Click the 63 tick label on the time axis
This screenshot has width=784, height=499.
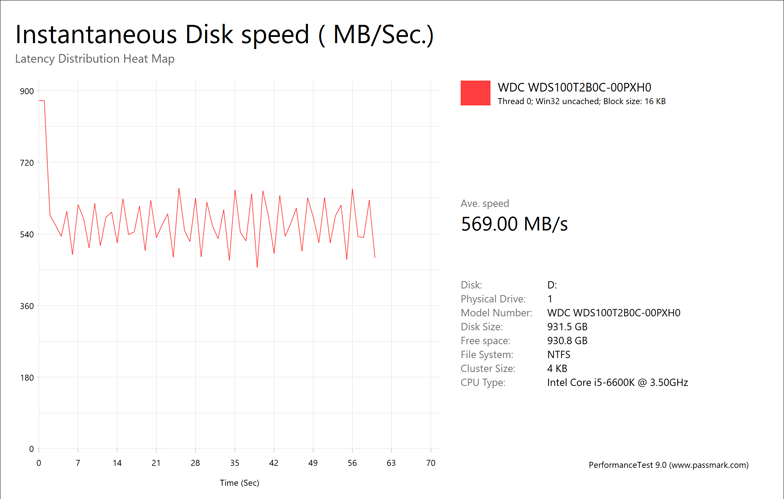tap(391, 463)
